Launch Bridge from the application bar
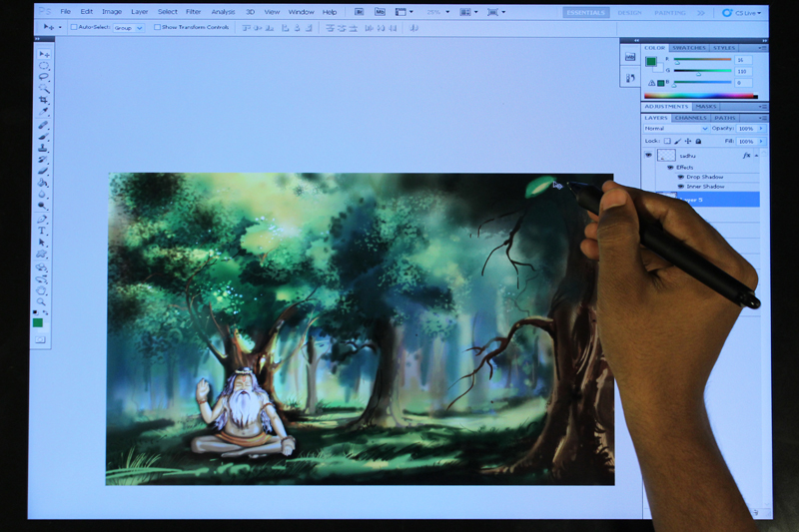The image size is (799, 532). [x=359, y=12]
